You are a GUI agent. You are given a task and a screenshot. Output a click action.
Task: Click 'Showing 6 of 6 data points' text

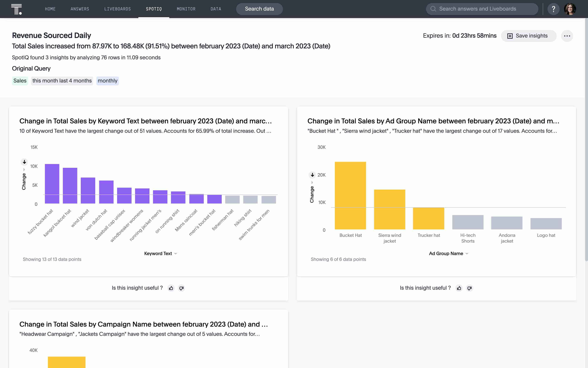(x=338, y=259)
